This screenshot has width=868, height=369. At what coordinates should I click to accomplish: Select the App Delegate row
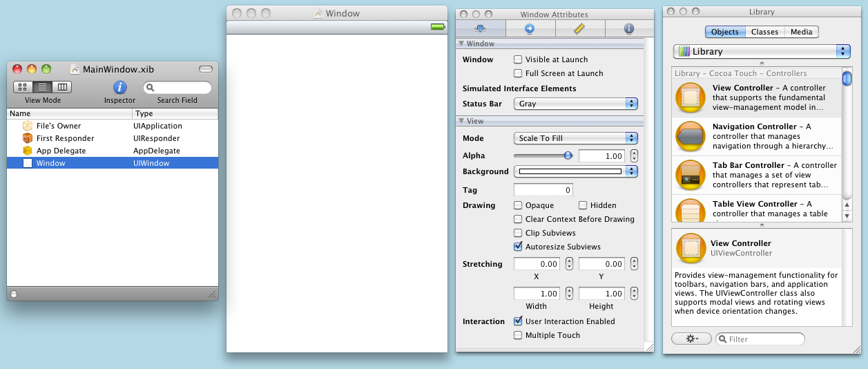tap(113, 151)
